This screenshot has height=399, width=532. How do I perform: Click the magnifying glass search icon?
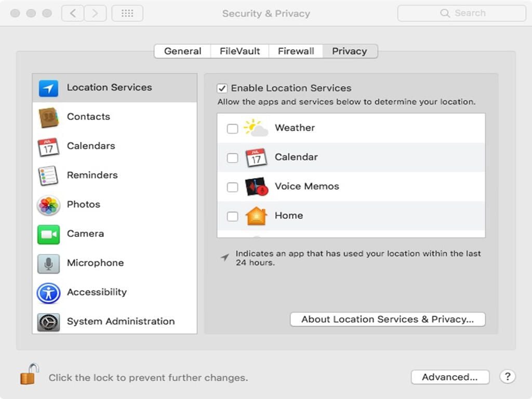(x=445, y=13)
